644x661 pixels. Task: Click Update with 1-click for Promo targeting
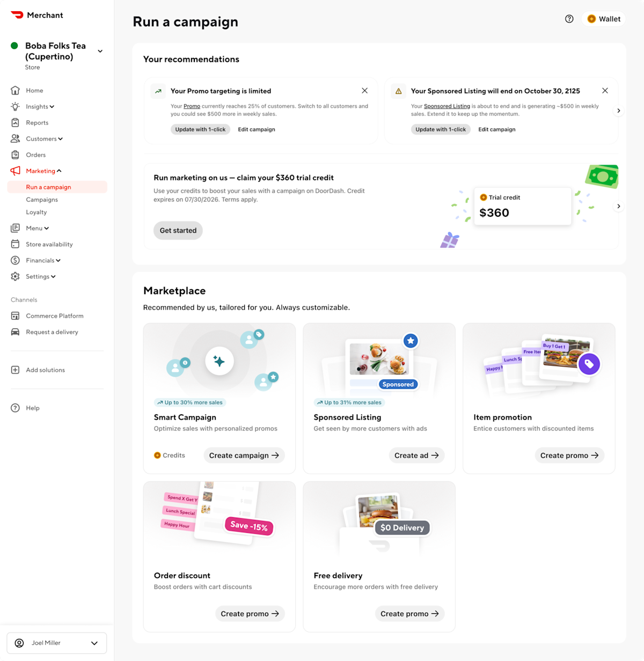coord(200,129)
